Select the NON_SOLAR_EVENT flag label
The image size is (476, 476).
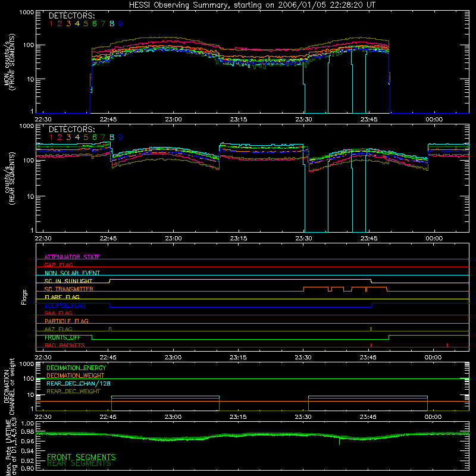click(x=72, y=273)
